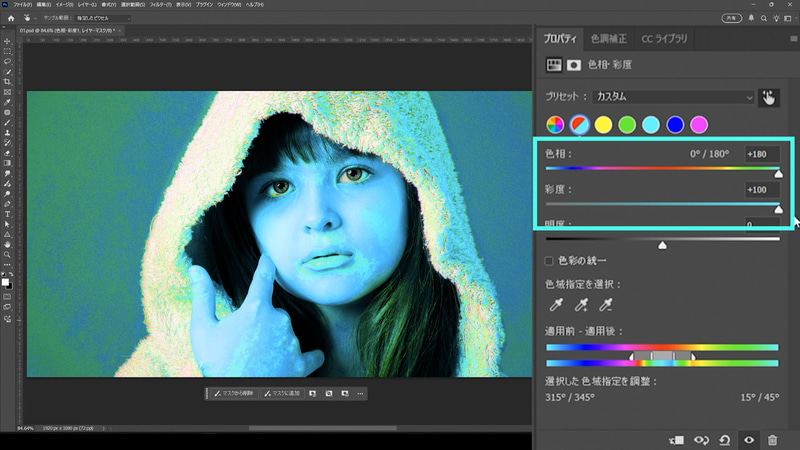Select the Move tool in the toolbar
This screenshot has width=800, height=450.
(7, 42)
